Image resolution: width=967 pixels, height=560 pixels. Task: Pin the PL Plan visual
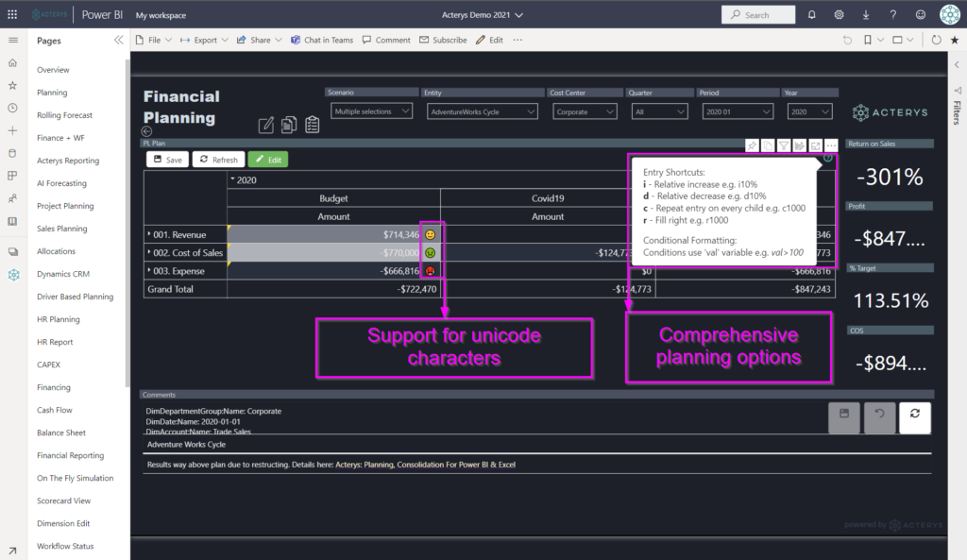click(752, 145)
